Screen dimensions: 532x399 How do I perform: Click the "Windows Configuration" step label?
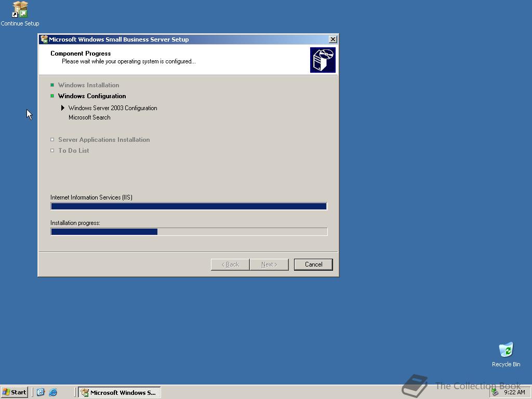coord(92,96)
